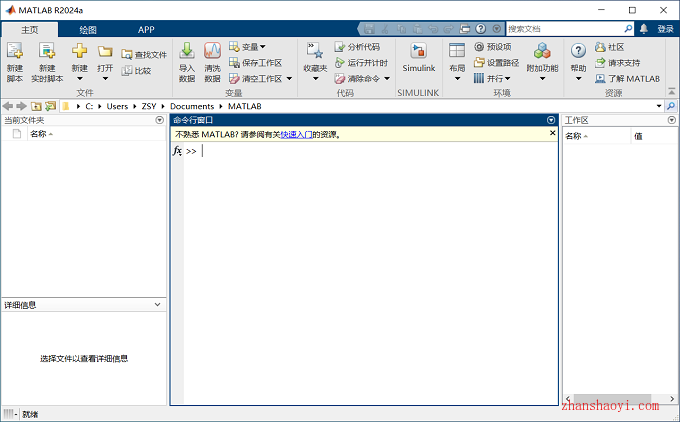680x422 pixels.
Task: Click the notification bell icon
Action: [644, 29]
